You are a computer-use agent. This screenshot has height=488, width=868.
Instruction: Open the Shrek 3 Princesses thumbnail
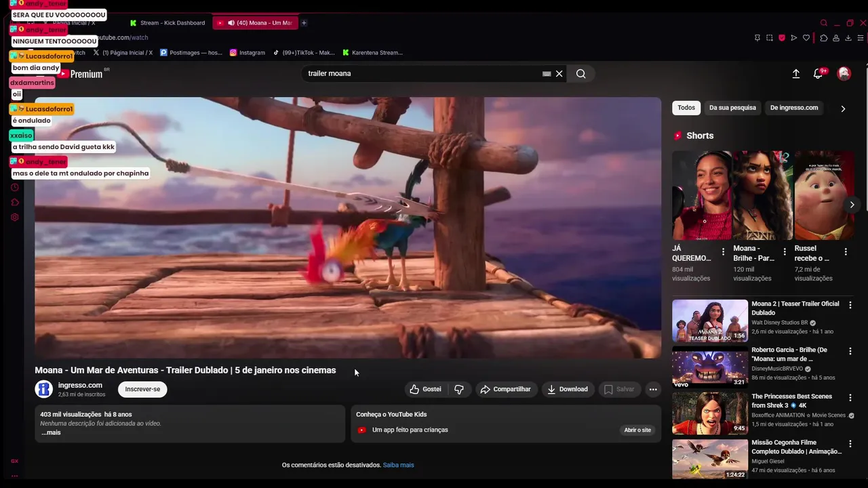(x=710, y=413)
